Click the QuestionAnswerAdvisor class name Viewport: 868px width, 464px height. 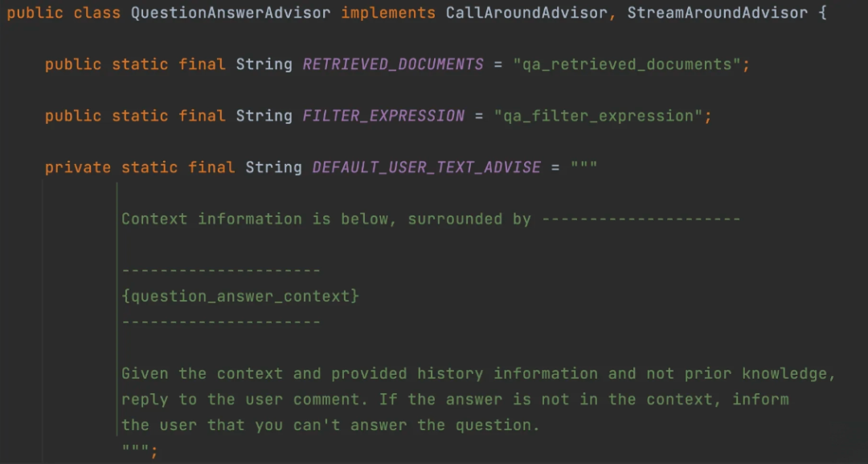[231, 13]
